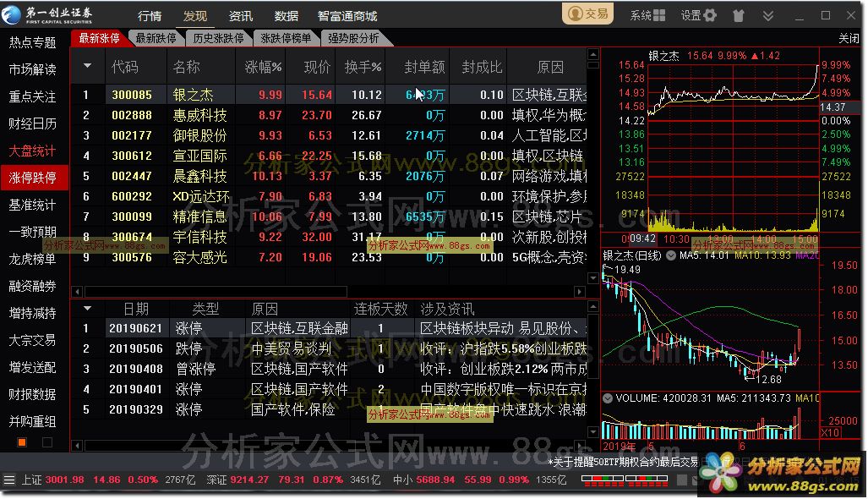Image resolution: width=868 pixels, height=499 pixels.
Task: Open 融资融券 in sidebar
Action: (x=32, y=286)
